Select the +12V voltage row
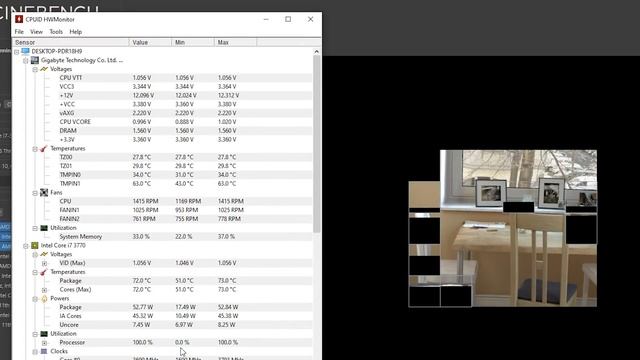Viewport: 640px width, 360px height. [162, 95]
